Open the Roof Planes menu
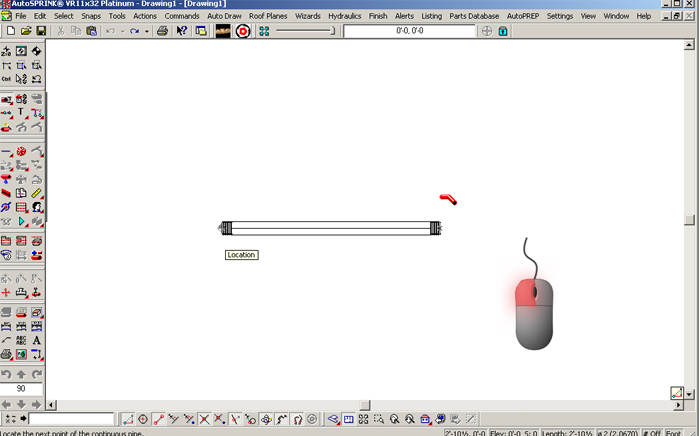 coord(269,16)
